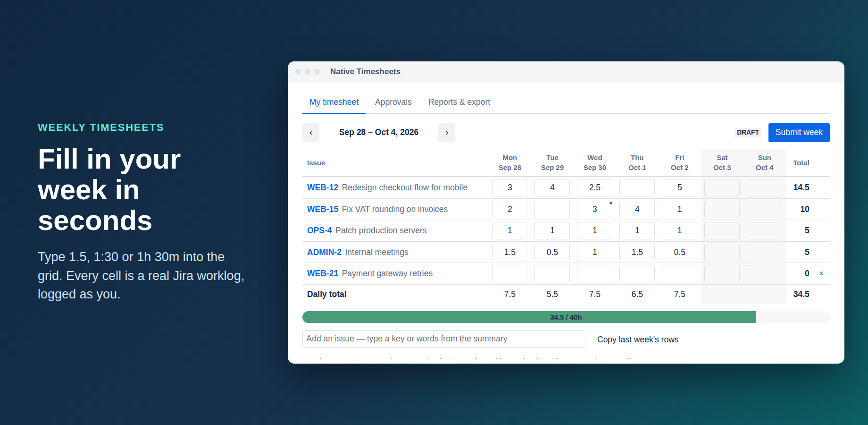868x425 pixels.
Task: Open the My timesheet tab
Action: point(334,102)
